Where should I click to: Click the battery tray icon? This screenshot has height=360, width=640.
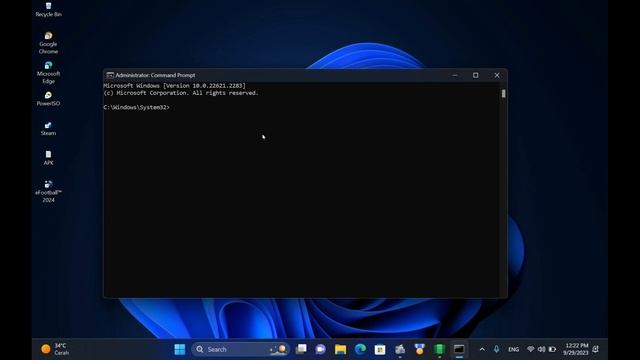(552, 349)
